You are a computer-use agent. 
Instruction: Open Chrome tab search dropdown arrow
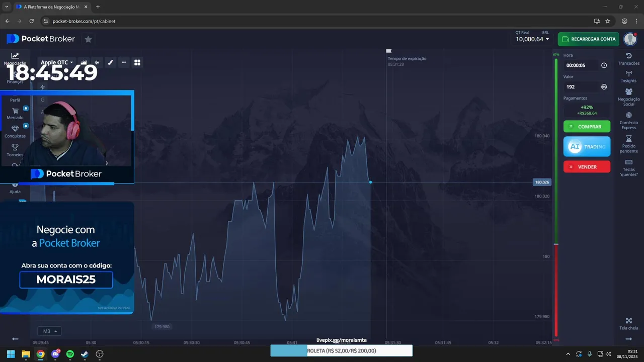[x=7, y=7]
